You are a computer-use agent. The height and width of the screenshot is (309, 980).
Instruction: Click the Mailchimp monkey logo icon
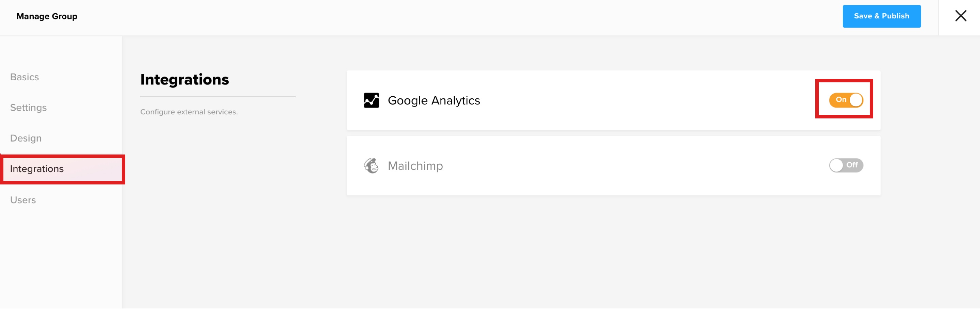(371, 166)
